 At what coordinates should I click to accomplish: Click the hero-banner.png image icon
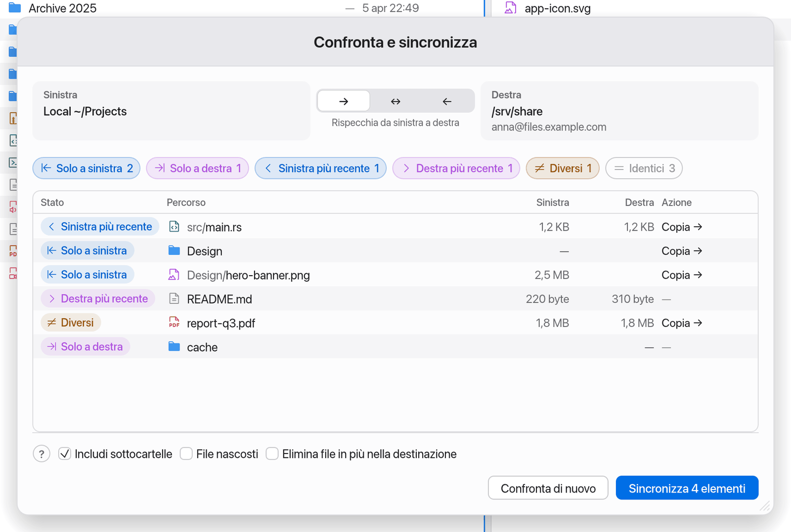[174, 275]
